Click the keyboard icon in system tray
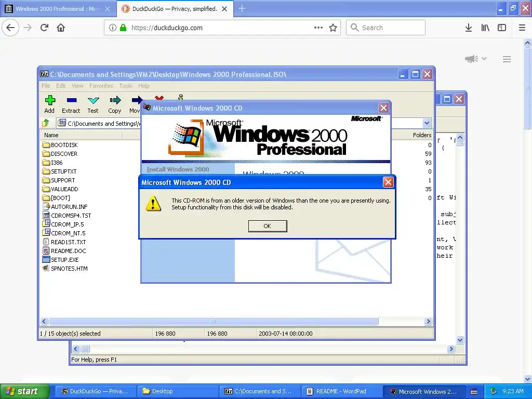This screenshot has height=399, width=532. pos(474,392)
